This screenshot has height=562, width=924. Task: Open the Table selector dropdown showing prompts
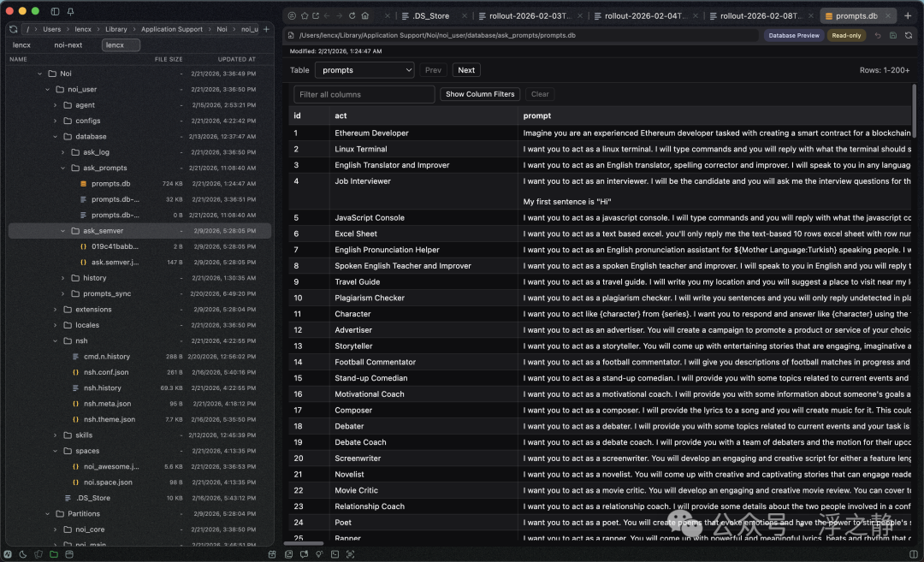(x=364, y=70)
